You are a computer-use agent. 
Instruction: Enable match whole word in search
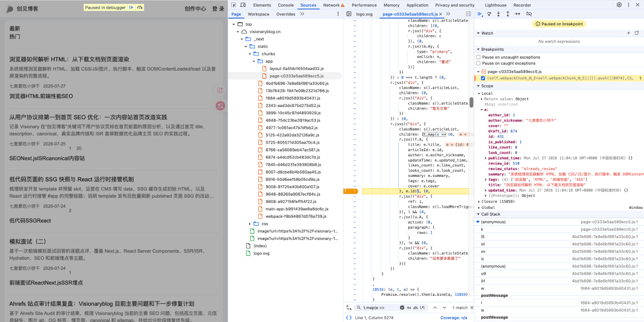[415, 307]
